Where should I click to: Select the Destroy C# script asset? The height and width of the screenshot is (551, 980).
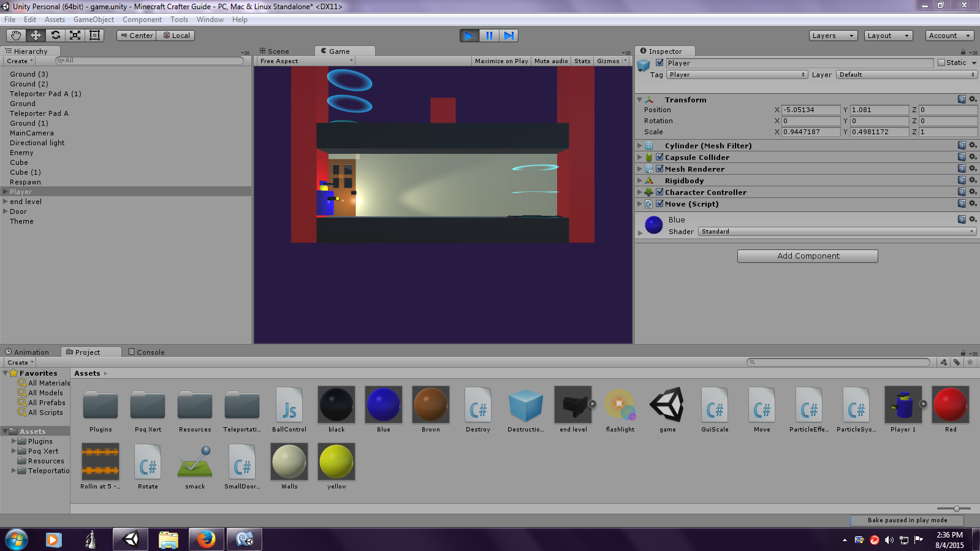(x=478, y=409)
